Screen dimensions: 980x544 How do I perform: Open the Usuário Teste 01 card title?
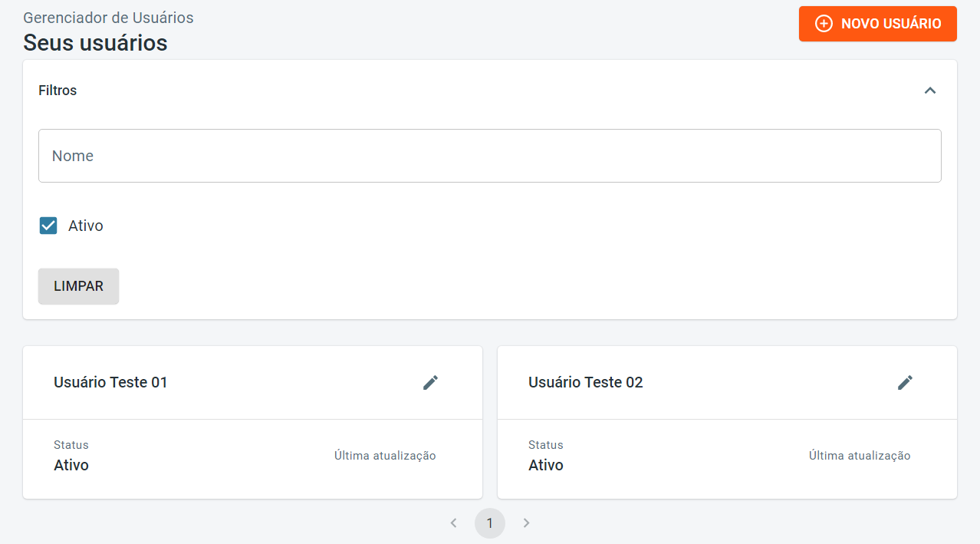click(110, 382)
